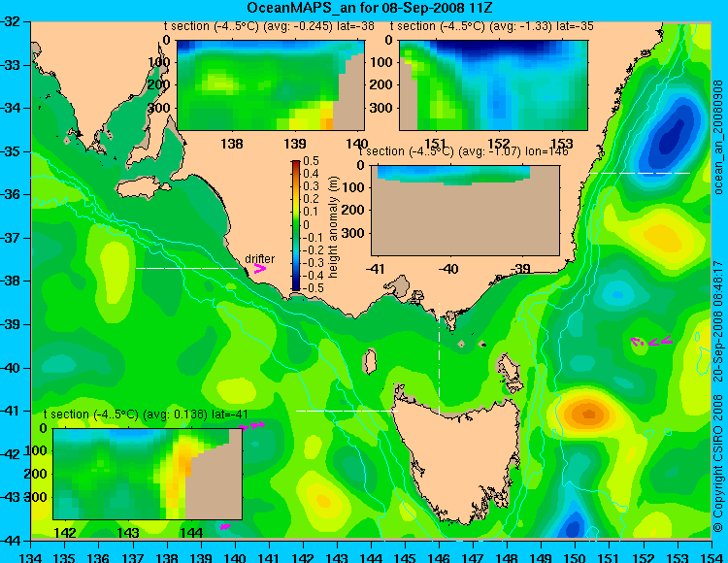Open the lat=-41 temperature section inset
Viewport: 728px width, 563px height.
(148, 474)
